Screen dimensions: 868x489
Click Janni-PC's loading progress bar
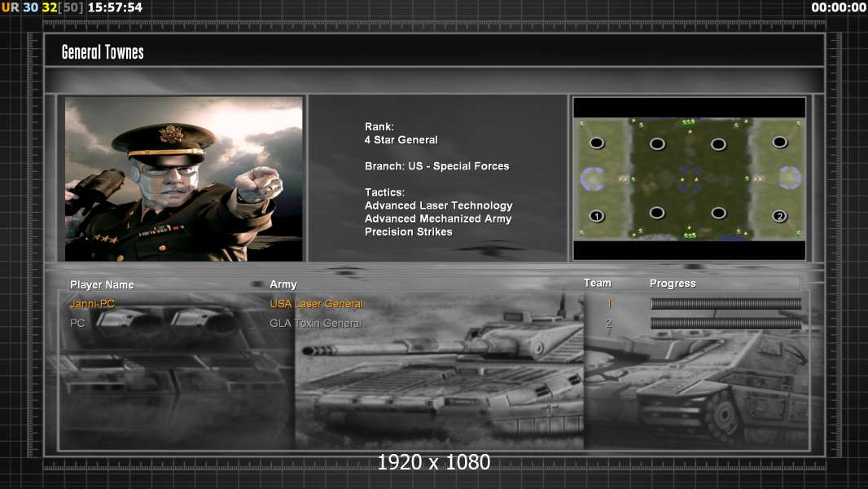click(726, 303)
